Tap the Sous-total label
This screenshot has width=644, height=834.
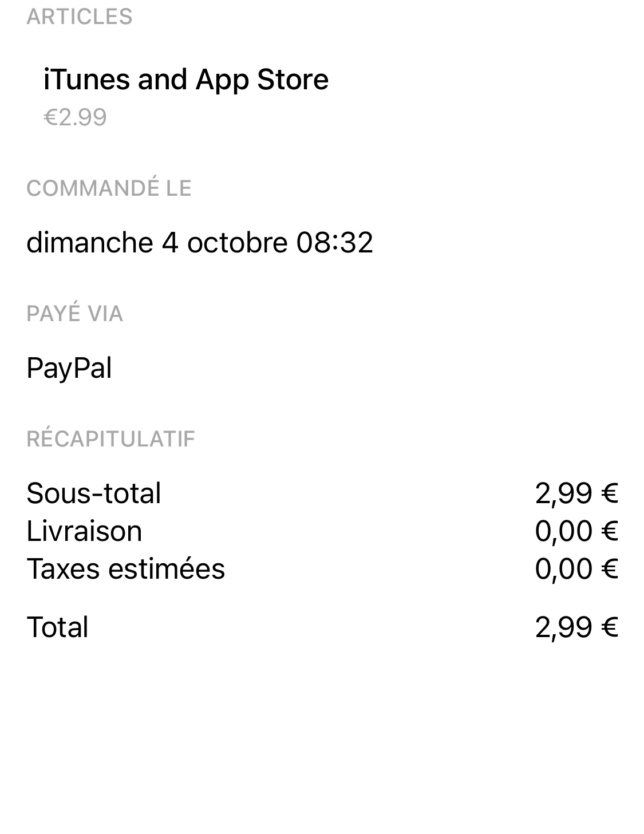pos(94,493)
